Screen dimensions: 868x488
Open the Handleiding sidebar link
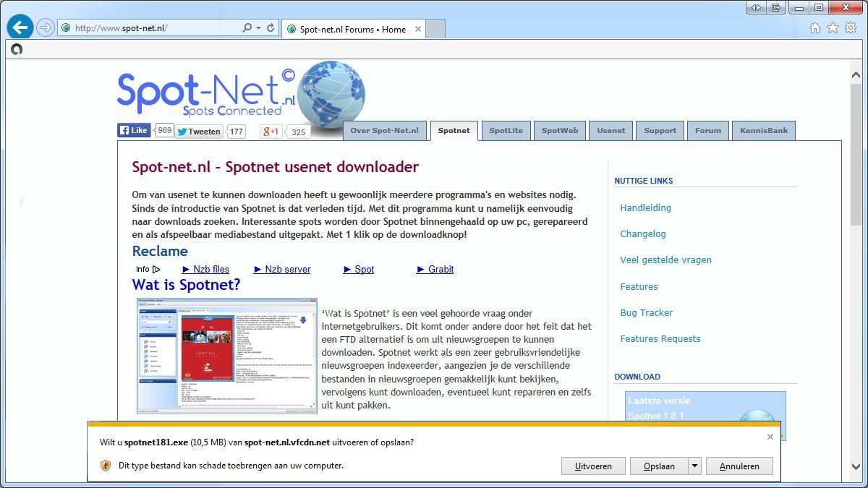645,207
